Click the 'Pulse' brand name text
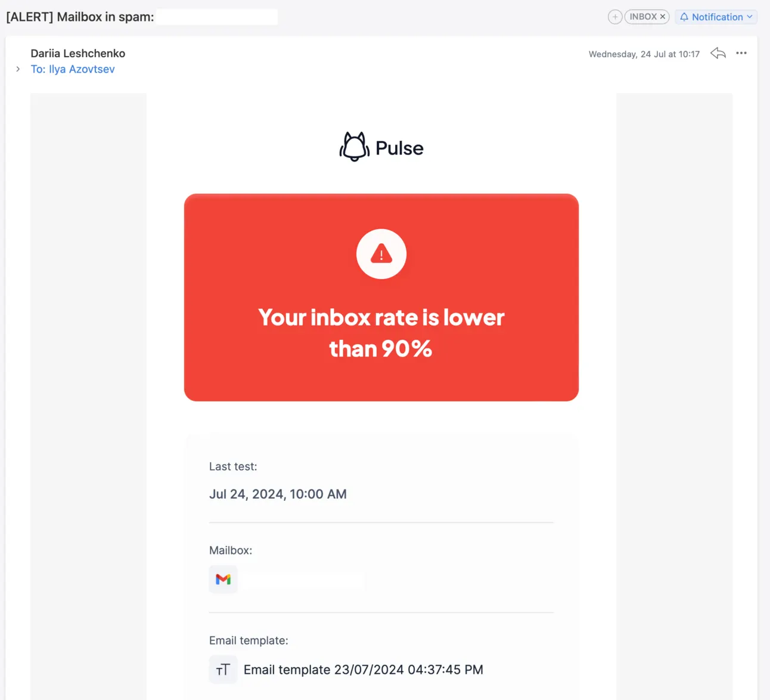This screenshot has height=700, width=770. click(399, 148)
